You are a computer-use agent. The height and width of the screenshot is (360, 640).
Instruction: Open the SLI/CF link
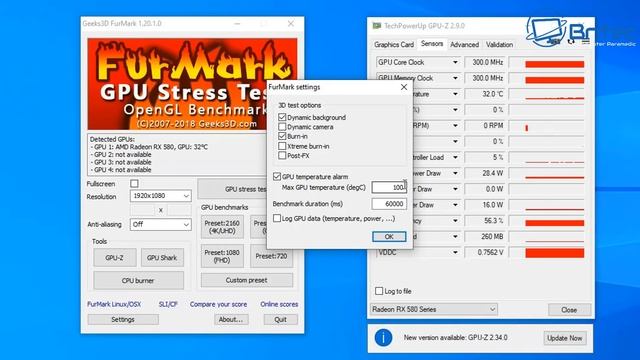(x=168, y=304)
